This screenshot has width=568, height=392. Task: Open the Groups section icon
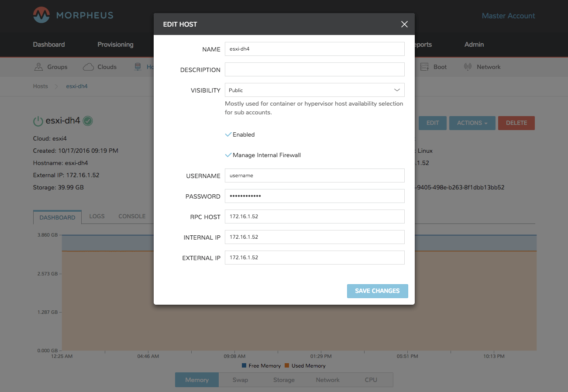point(39,67)
